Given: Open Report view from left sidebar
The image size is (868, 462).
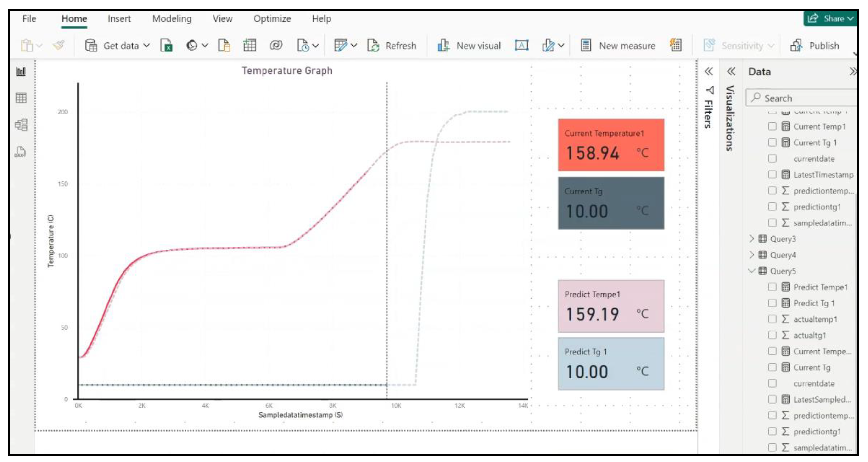Looking at the screenshot, I should (x=21, y=72).
